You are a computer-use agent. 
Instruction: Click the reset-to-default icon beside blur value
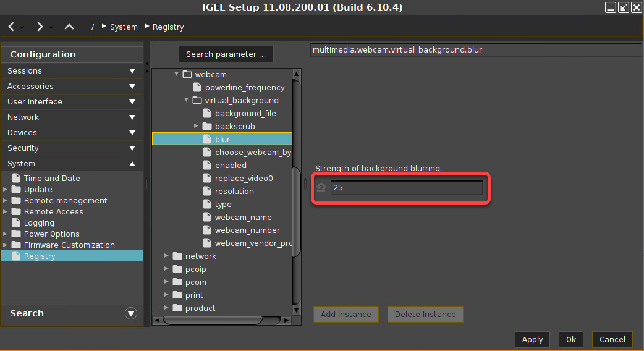tap(321, 187)
